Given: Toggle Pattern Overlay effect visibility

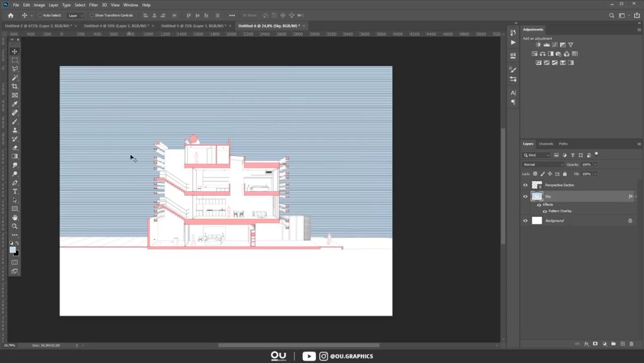Looking at the screenshot, I should click(x=545, y=211).
